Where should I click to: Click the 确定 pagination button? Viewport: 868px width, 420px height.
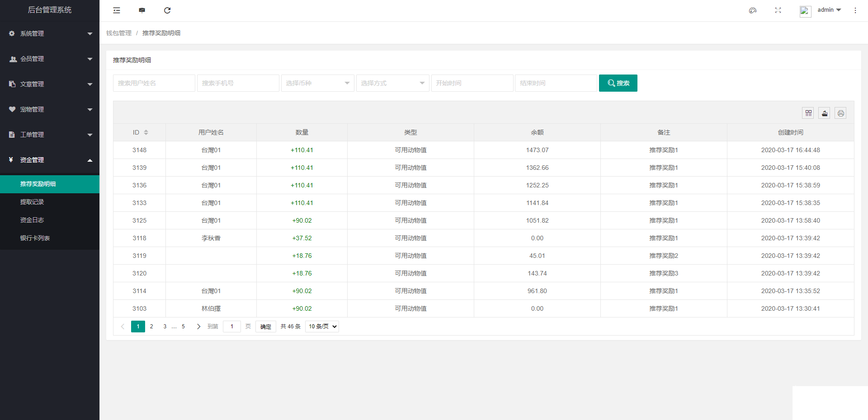(x=266, y=327)
